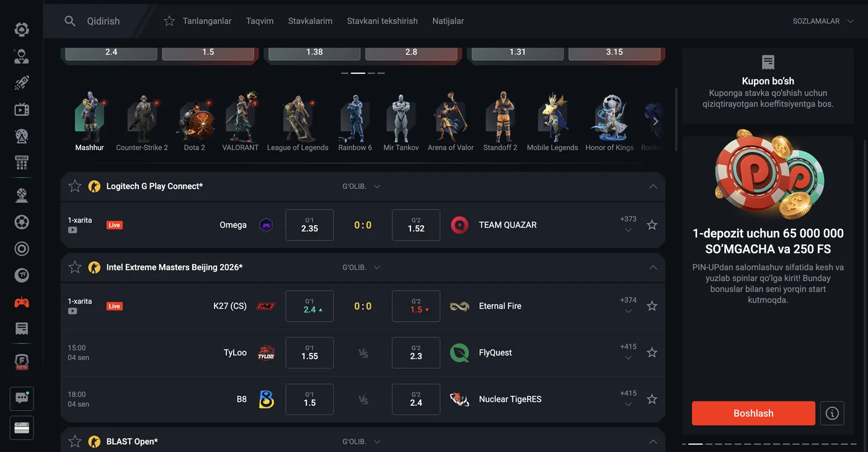The image size is (868, 452).
Task: Open the bingo sidebar icon
Action: pos(22,163)
